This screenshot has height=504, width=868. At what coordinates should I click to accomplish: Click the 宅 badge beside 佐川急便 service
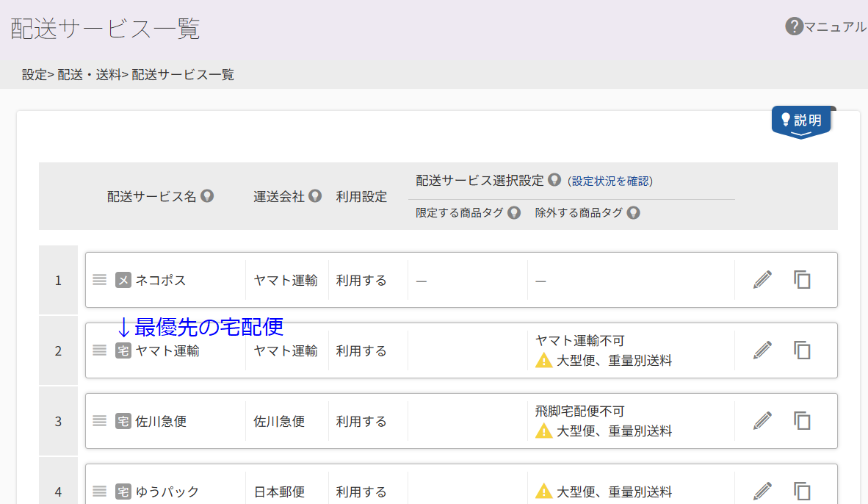tap(123, 421)
